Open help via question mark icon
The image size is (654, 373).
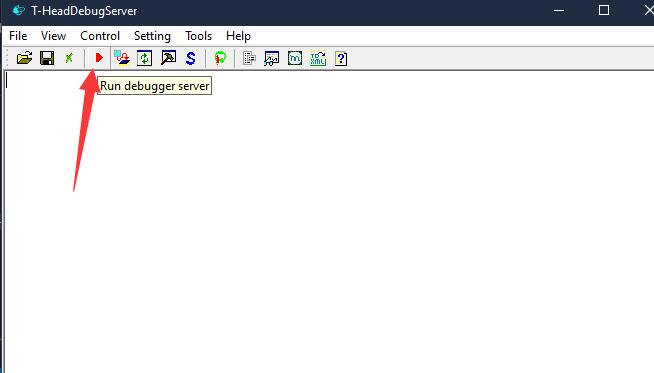pyautogui.click(x=341, y=58)
